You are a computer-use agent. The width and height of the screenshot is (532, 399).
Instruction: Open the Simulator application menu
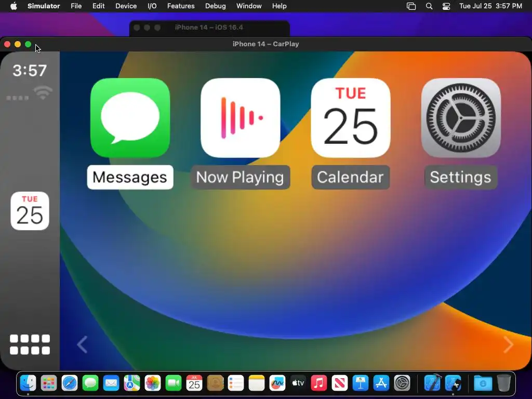point(44,6)
